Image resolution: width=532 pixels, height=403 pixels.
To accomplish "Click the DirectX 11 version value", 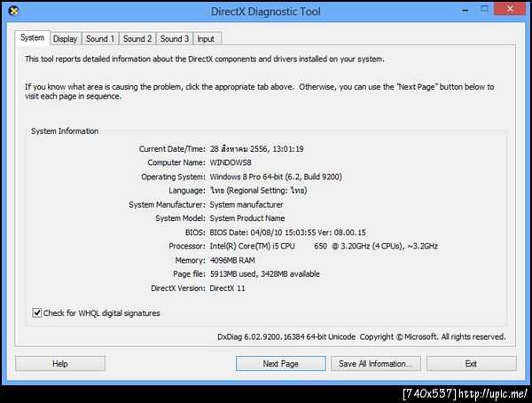I will (227, 288).
